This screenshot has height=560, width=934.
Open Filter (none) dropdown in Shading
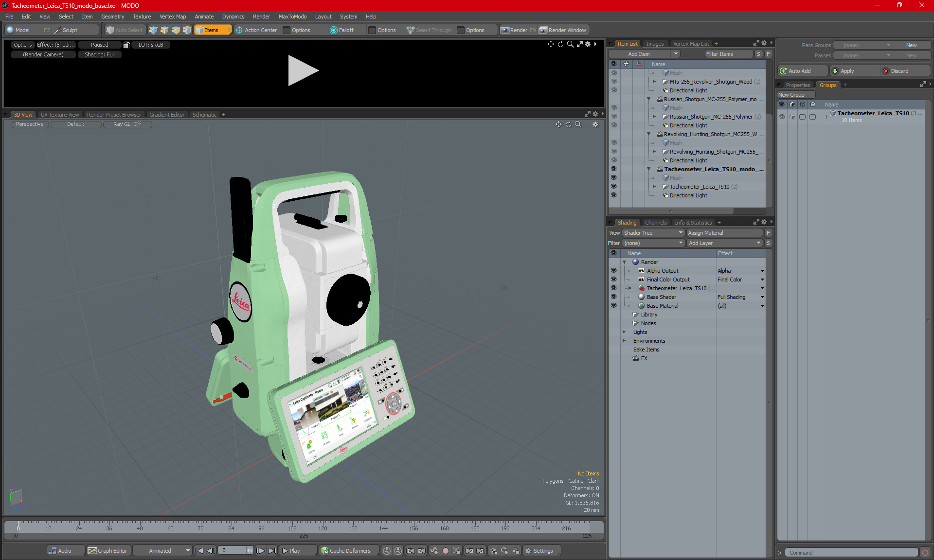click(653, 243)
